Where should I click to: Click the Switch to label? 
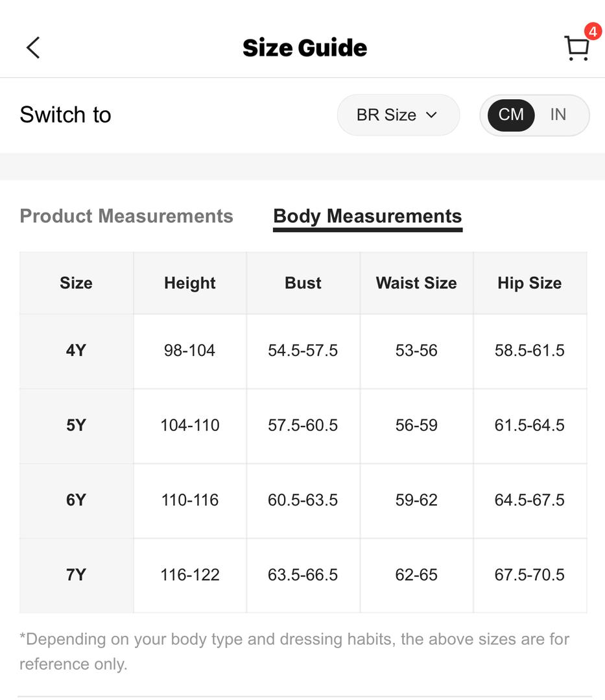tap(65, 115)
